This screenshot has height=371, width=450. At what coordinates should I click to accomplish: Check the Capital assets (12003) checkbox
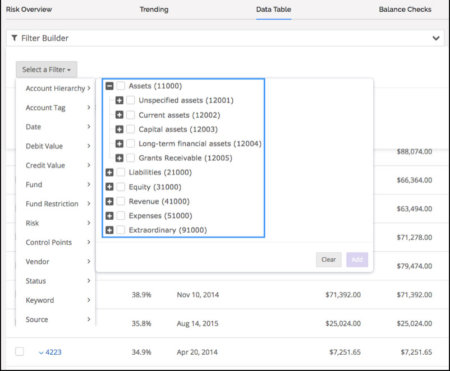131,129
